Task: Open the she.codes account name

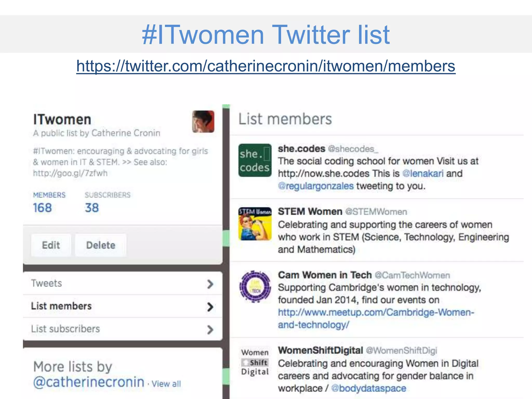Action: [x=302, y=149]
